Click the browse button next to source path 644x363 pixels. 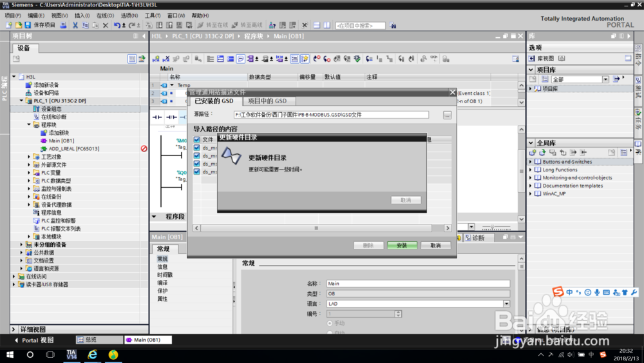point(448,115)
